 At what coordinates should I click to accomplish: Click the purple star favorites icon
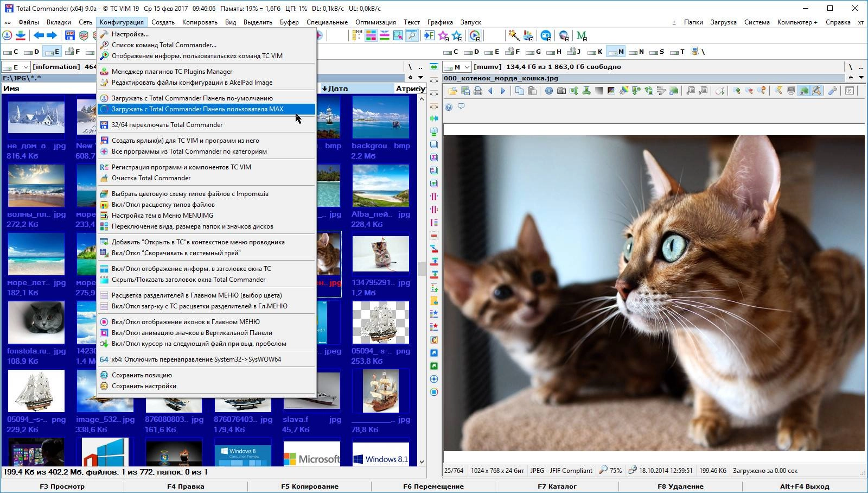tap(443, 35)
